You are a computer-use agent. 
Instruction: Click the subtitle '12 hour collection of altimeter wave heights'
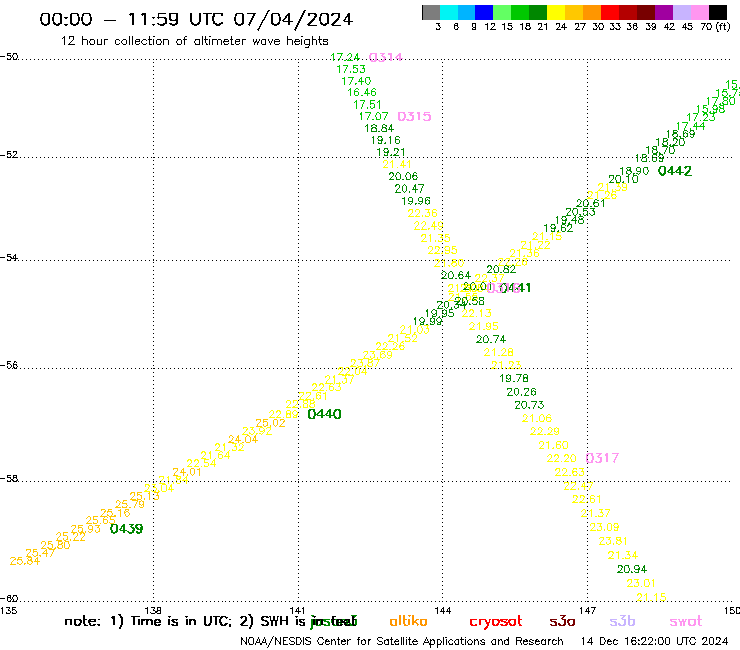coord(194,41)
